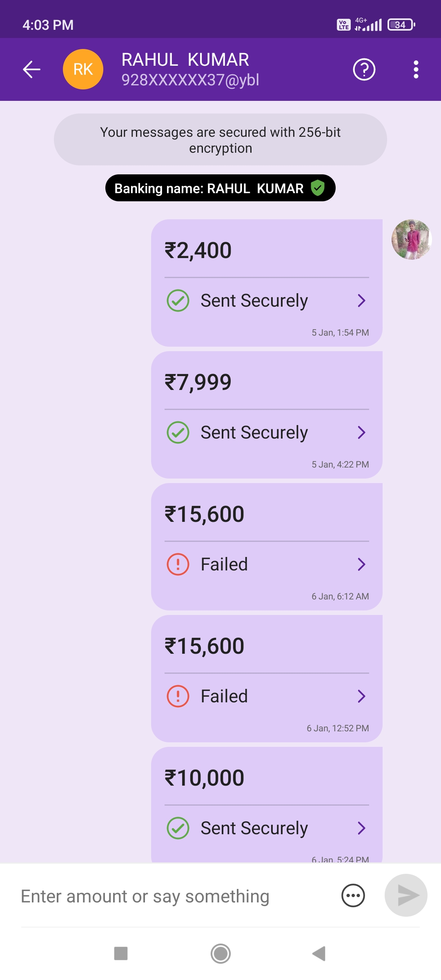
Task: Open the more options chat bubble icon
Action: pos(353,895)
